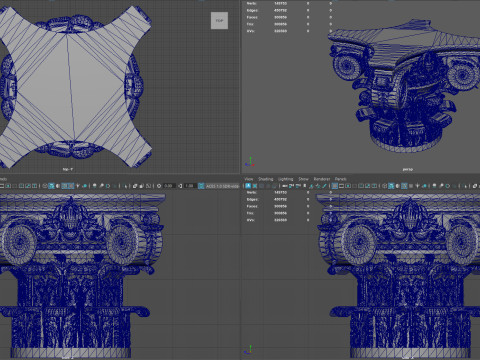Viewport: 480px width, 360px height.
Task: Open the Panels menu
Action: [341, 179]
